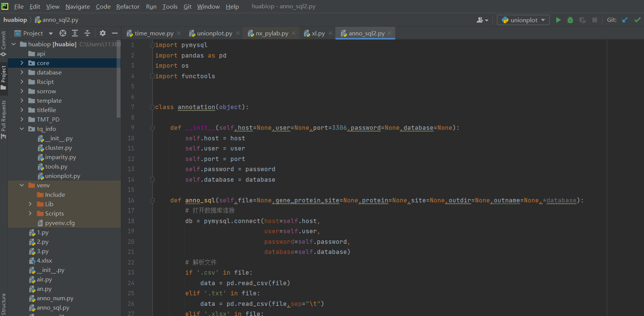Switch to the nx_pylab.py tab
Screen dimensions: 644x316
click(x=272, y=33)
